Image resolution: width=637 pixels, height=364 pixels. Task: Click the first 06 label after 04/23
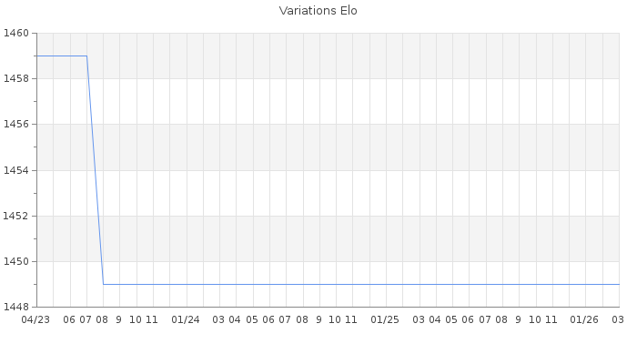click(69, 319)
